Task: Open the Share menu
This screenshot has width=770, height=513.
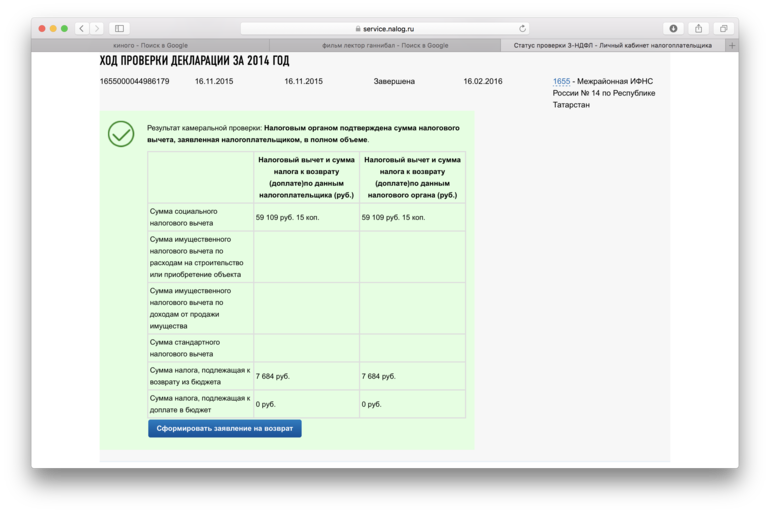Action: pos(698,29)
